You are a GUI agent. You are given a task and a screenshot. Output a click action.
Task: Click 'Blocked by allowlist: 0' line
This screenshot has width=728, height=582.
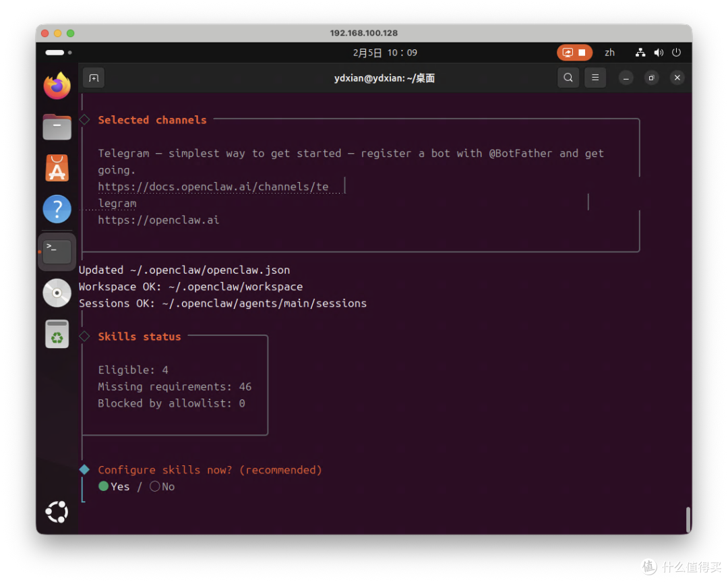coord(171,404)
